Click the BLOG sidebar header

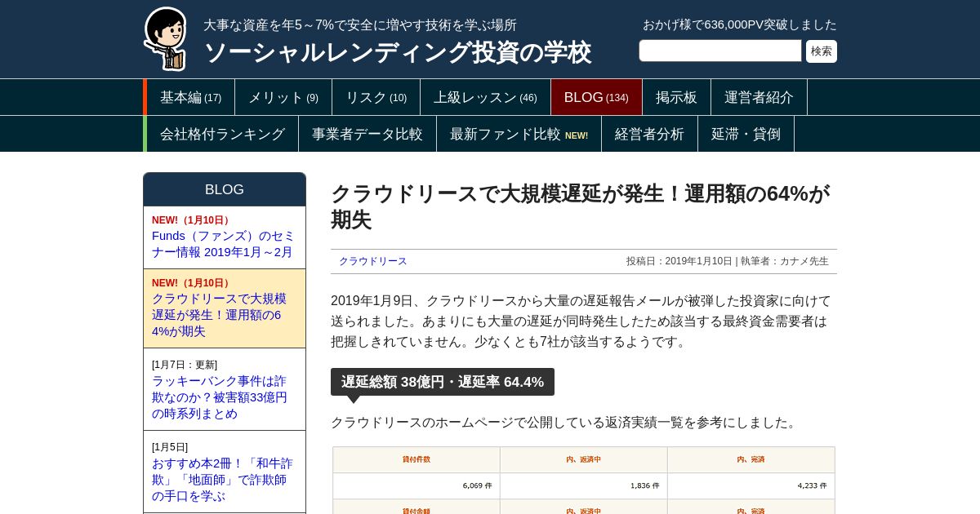[225, 189]
